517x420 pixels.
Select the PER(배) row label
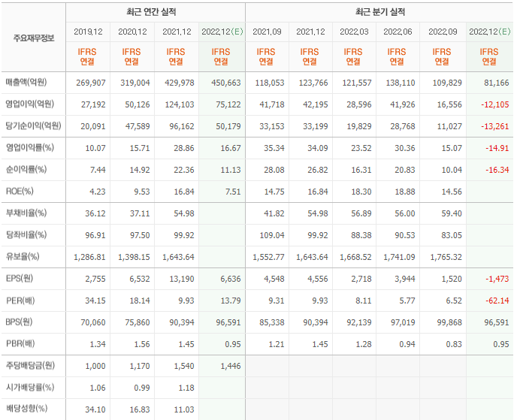[x=20, y=301]
